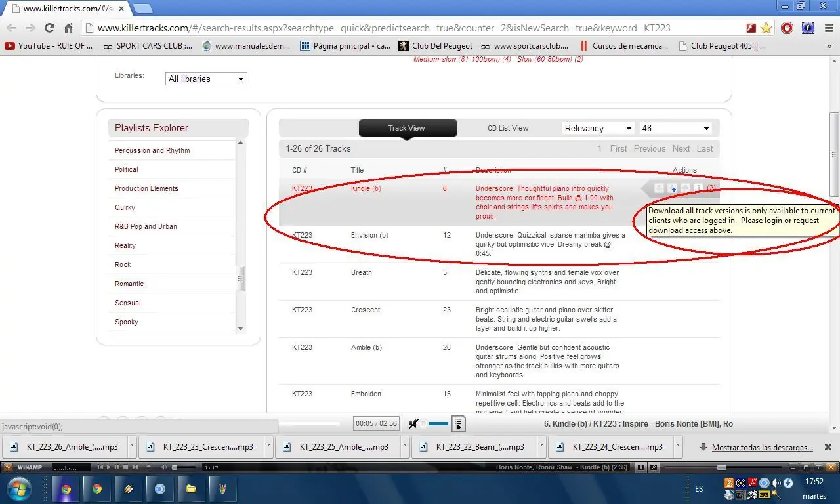Select Spooky playlist category

pos(127,322)
